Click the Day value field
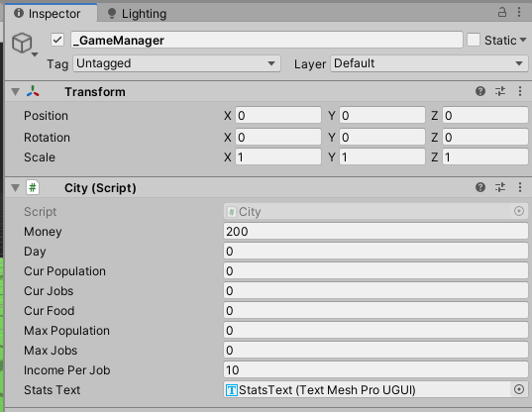Viewport: 532px width, 412px height. click(375, 252)
